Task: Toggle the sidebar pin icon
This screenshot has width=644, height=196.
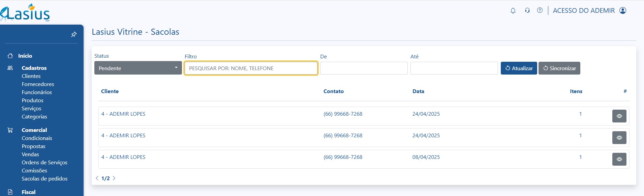Action: [x=74, y=34]
